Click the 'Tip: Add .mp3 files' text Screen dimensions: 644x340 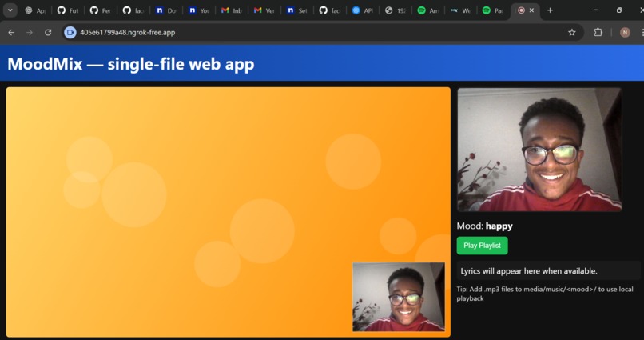coord(545,294)
